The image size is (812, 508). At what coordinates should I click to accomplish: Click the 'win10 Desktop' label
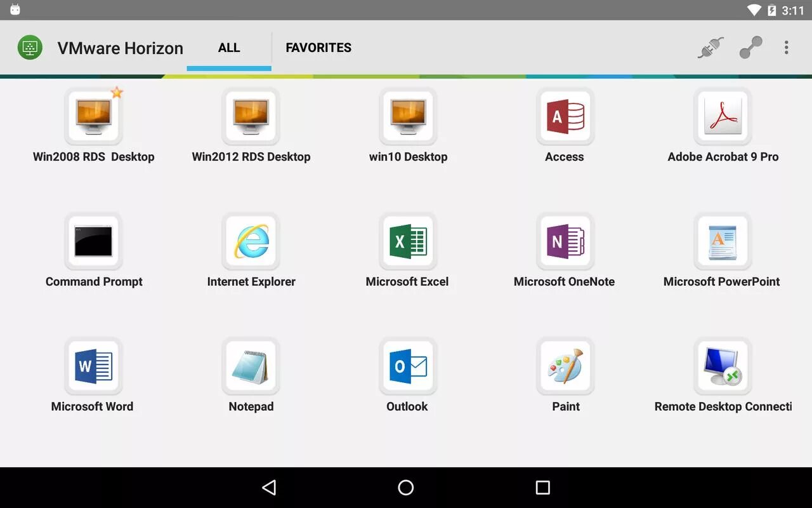click(409, 157)
